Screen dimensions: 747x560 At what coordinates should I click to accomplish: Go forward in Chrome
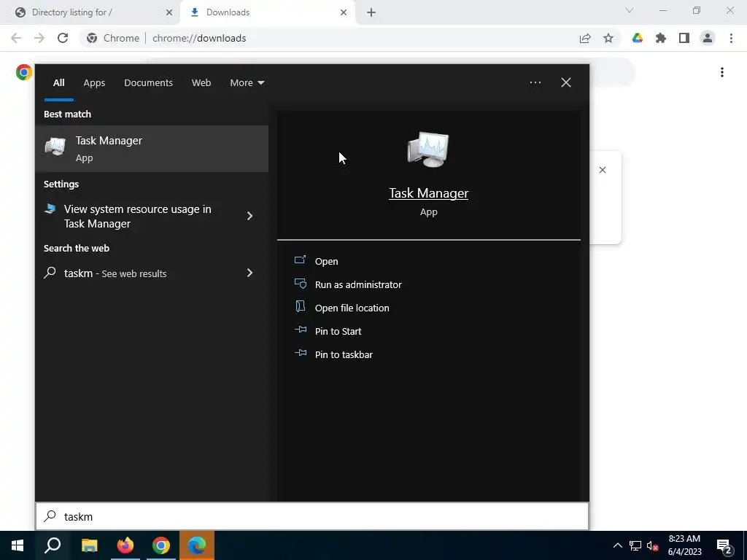coord(39,38)
